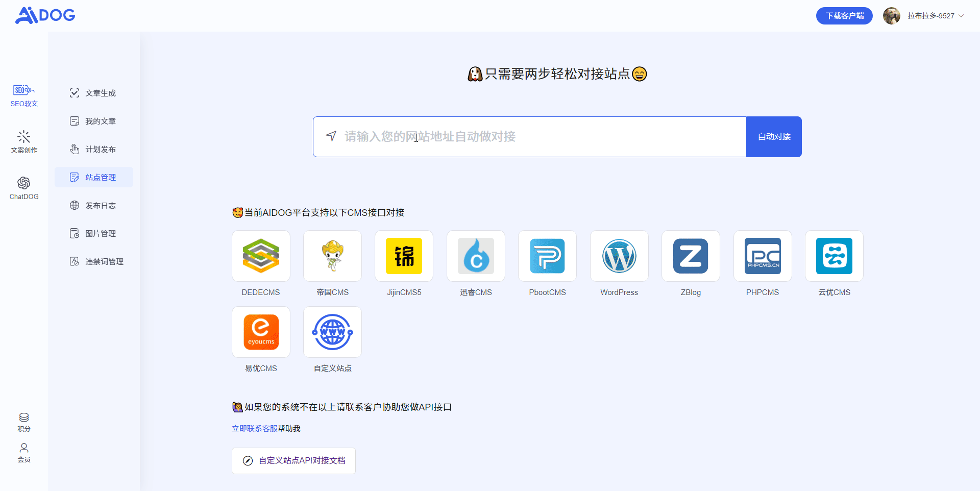
Task: Click the 帝国CMS label text
Action: 332,292
